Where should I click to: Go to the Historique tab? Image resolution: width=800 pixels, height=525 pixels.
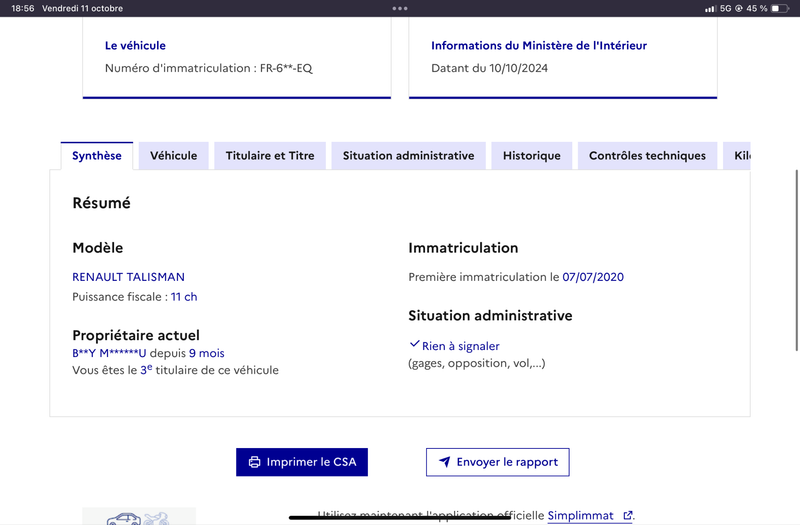[532, 156]
